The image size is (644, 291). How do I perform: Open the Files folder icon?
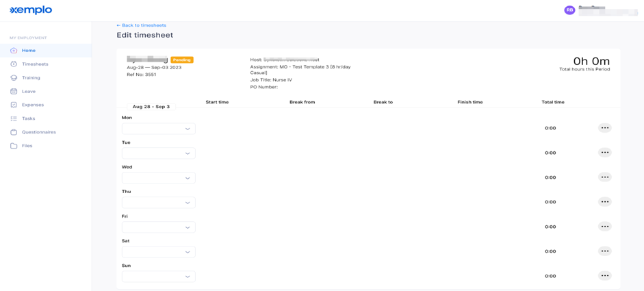coord(14,146)
